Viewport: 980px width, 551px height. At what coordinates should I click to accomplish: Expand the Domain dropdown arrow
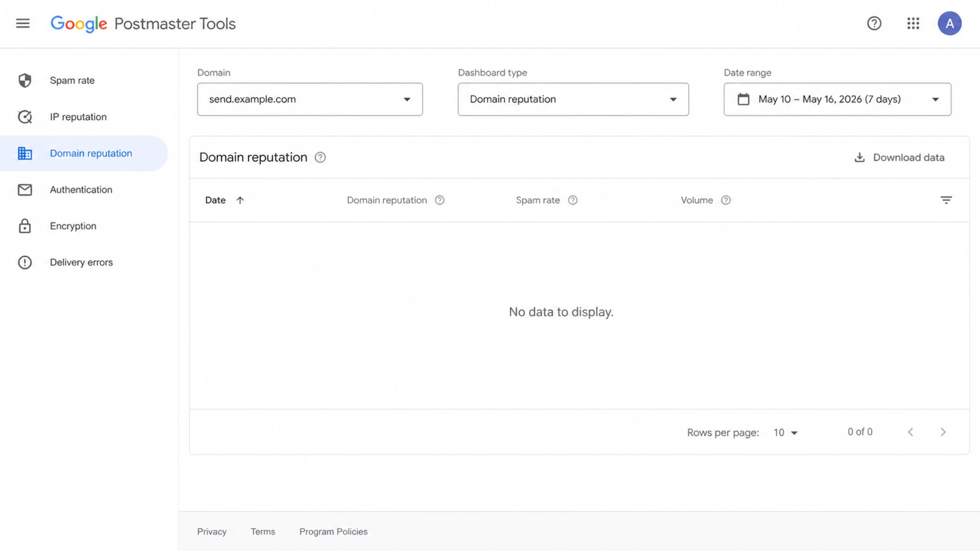click(407, 99)
